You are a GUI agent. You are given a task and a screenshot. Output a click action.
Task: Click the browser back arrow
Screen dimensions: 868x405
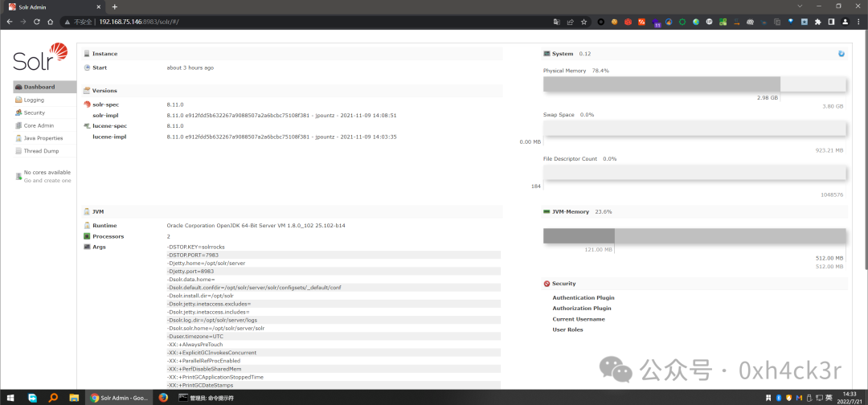pos(10,22)
